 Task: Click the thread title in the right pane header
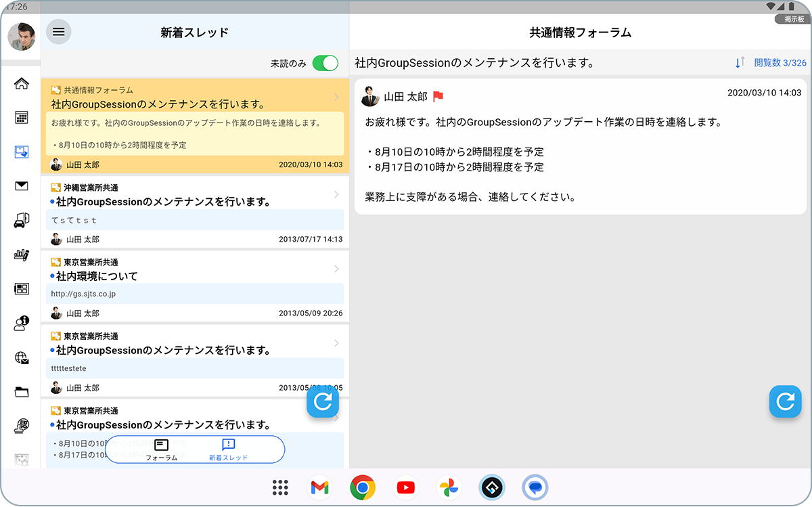474,63
